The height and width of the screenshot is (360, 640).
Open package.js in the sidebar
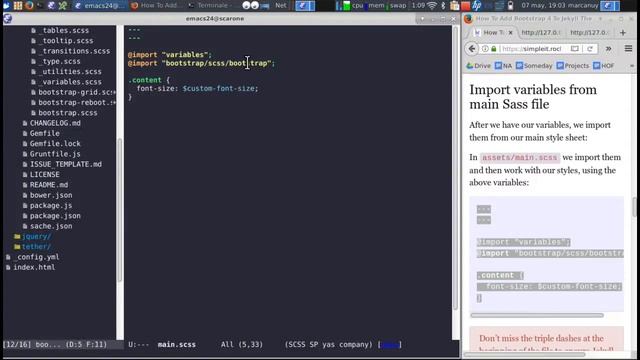[x=51, y=205]
